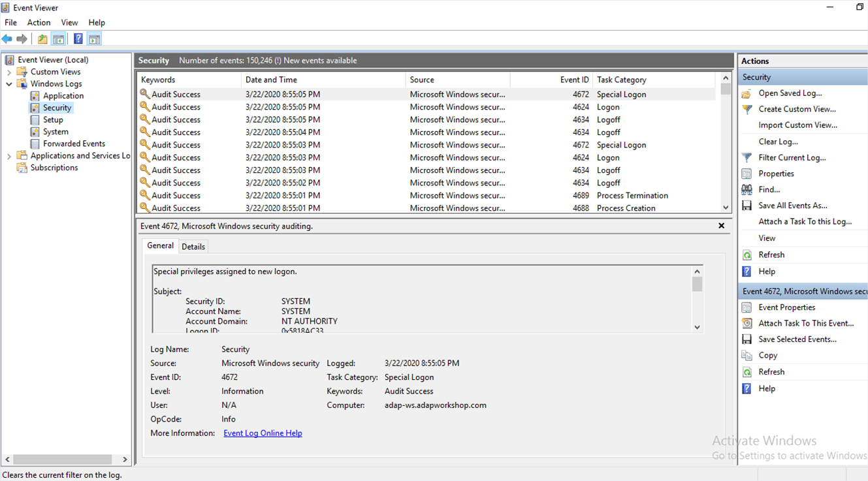Sort events by the Event ID column
Viewport: 868px width, 481px height.
click(551, 80)
